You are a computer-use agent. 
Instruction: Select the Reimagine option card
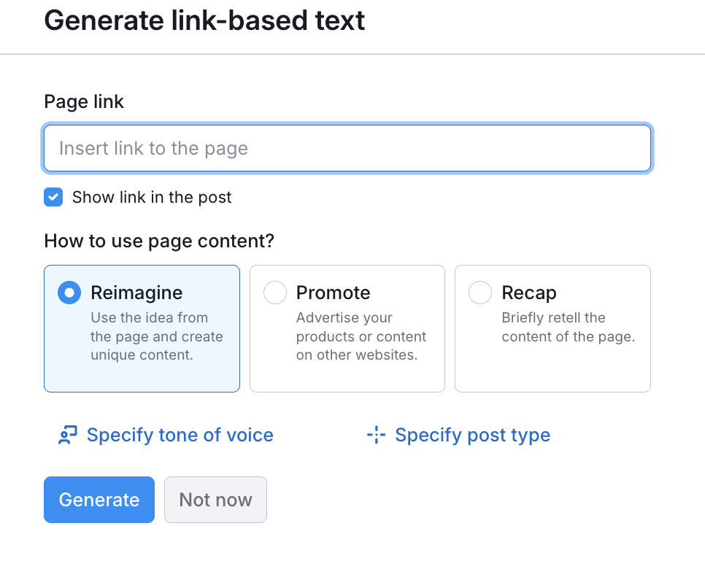pos(142,328)
